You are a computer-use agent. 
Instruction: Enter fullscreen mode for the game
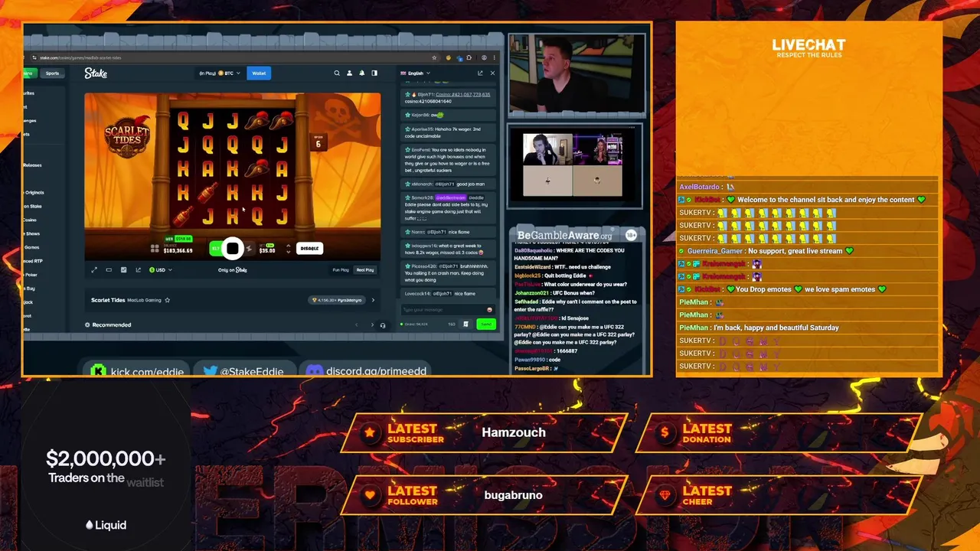[94, 269]
